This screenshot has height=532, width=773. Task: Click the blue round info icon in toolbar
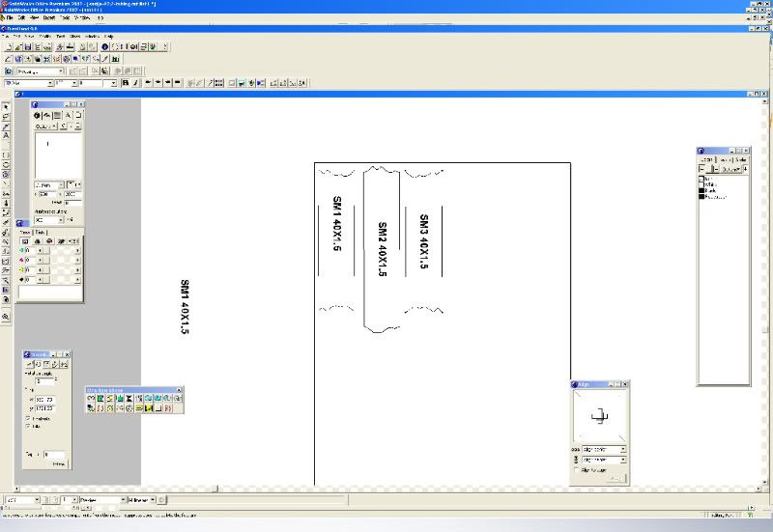pyautogui.click(x=104, y=46)
